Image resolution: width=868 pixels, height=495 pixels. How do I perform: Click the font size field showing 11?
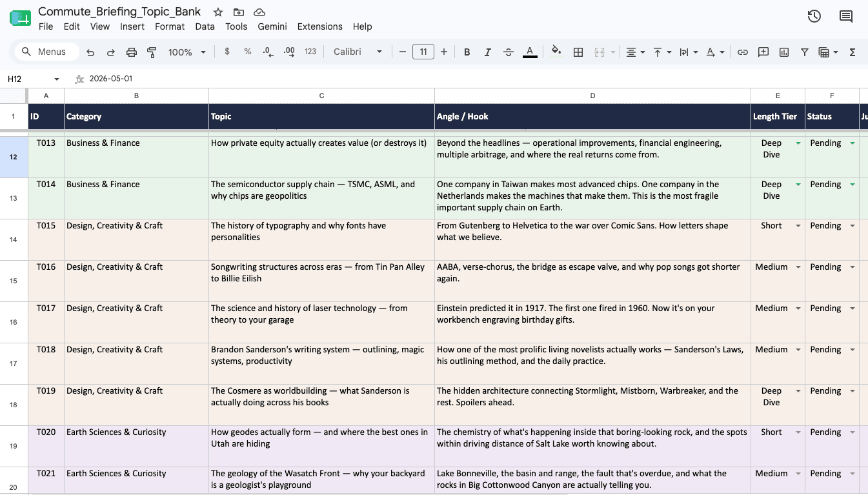point(423,52)
